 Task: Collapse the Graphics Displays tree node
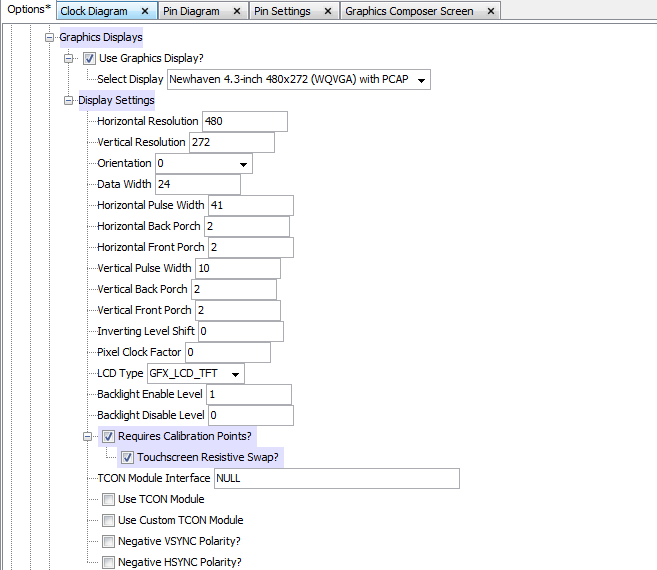point(49,38)
